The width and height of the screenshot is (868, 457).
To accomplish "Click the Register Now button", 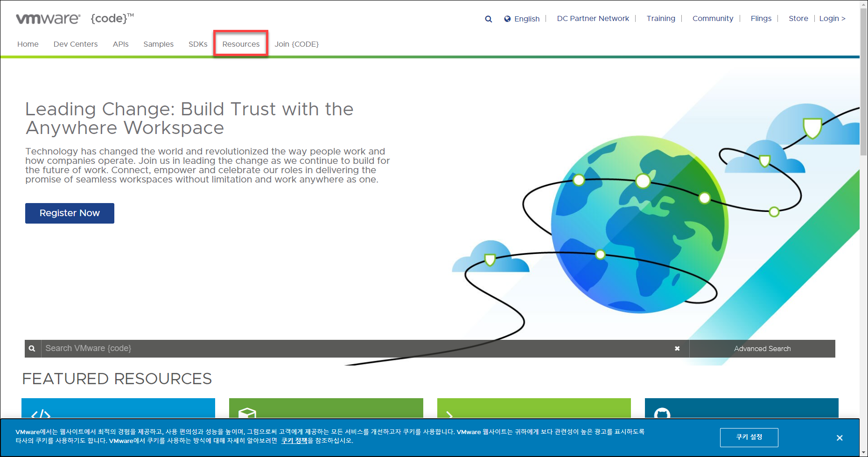I will pos(70,213).
